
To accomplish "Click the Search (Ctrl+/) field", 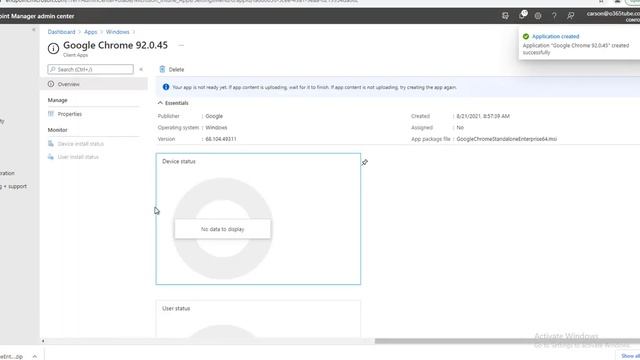I will pyautogui.click(x=90, y=69).
